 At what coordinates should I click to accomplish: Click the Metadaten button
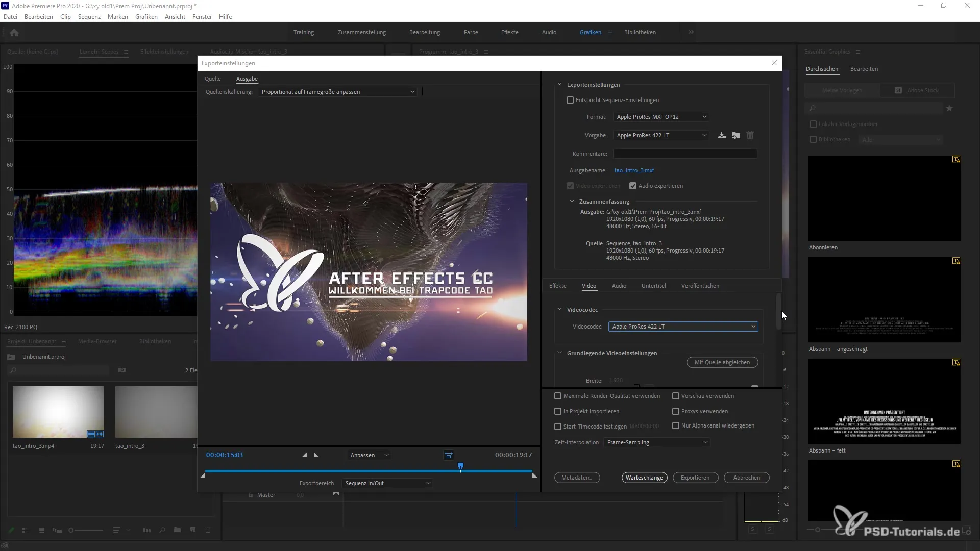click(x=577, y=478)
